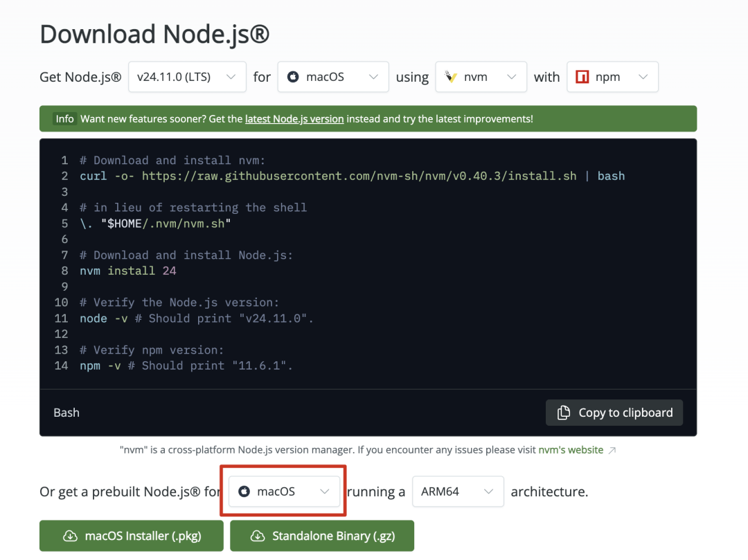Viewport: 748px width, 560px height.
Task: Open the nvm install method dropdown
Action: pos(481,77)
